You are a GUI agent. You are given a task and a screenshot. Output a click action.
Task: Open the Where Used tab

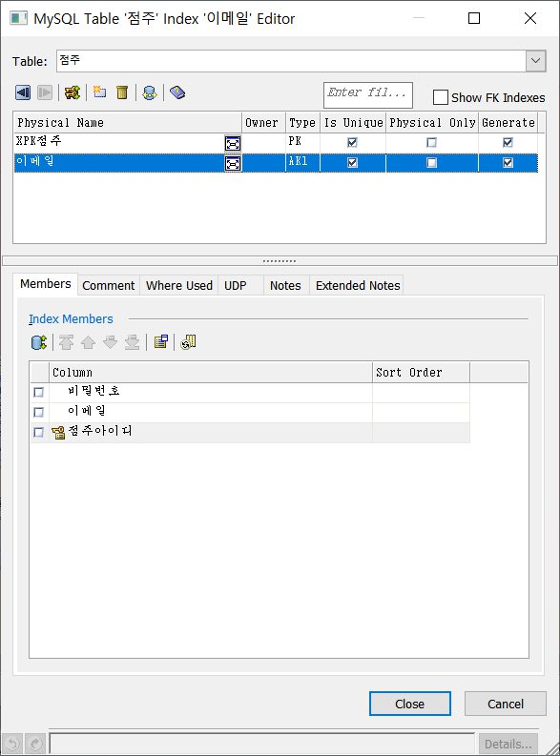tap(179, 285)
